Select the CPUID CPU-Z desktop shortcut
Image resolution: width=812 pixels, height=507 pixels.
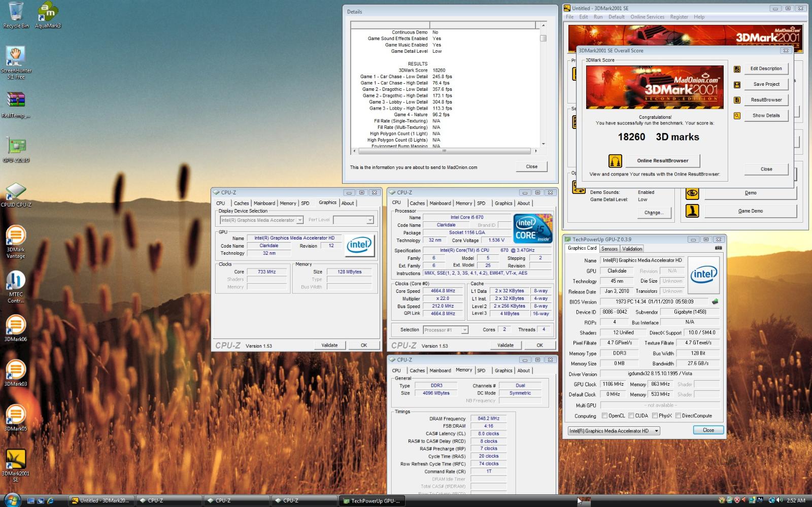coord(16,195)
